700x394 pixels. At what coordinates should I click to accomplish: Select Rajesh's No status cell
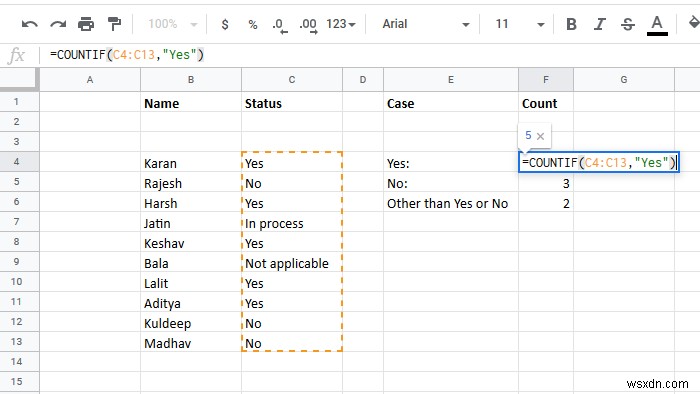point(292,182)
